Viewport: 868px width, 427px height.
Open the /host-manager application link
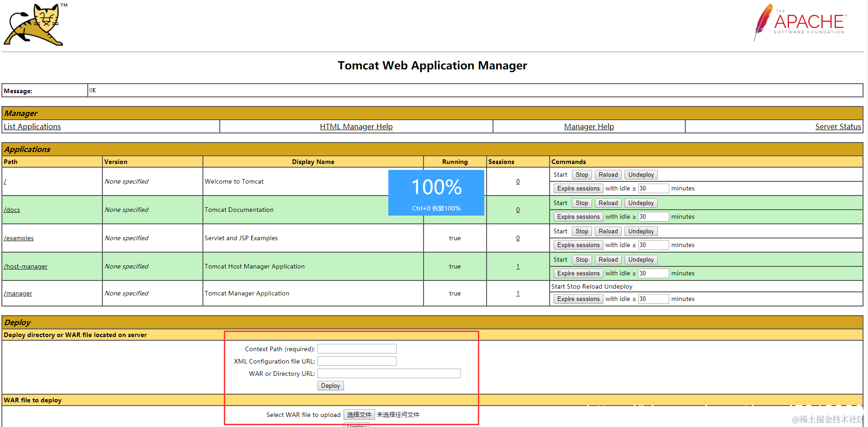pos(26,266)
